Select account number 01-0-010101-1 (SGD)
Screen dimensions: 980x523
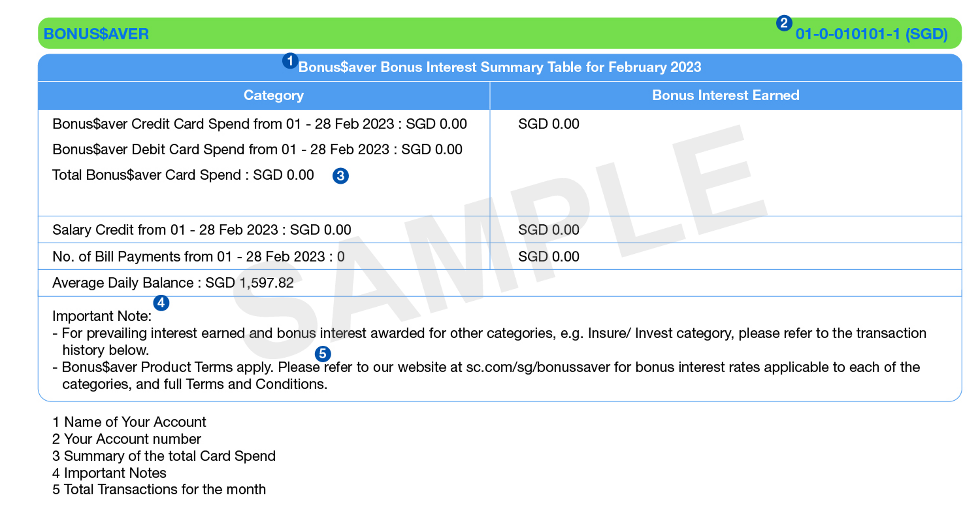(x=871, y=34)
